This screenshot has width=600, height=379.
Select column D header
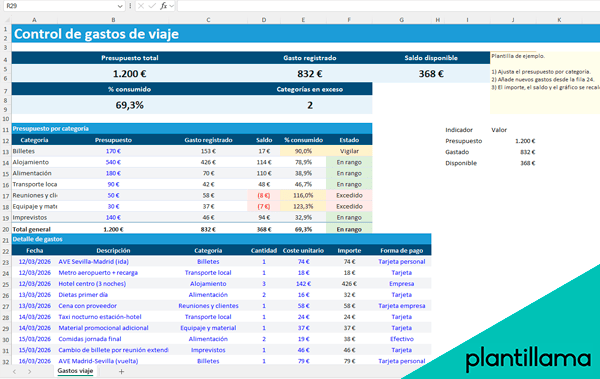[x=264, y=20]
